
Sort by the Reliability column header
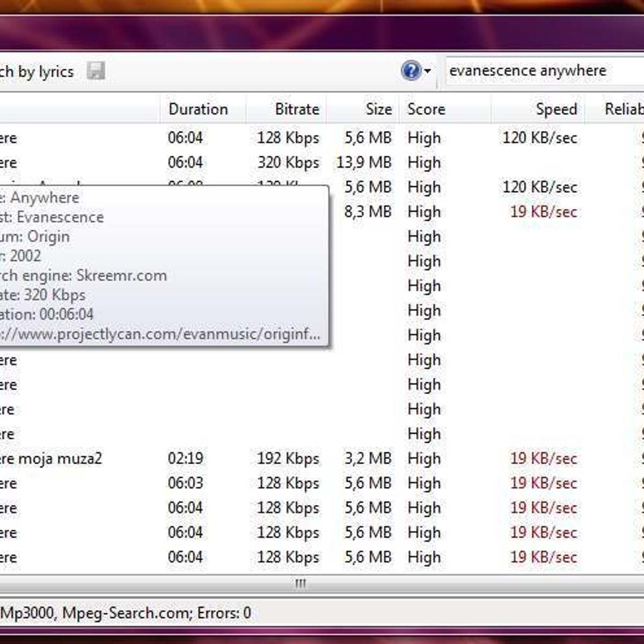(x=623, y=109)
